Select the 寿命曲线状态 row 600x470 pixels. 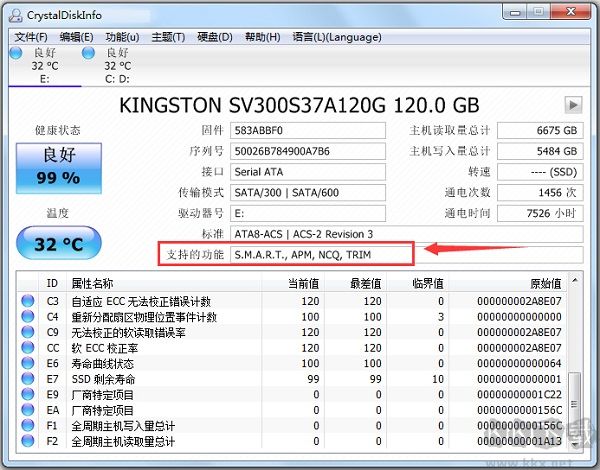[292, 363]
